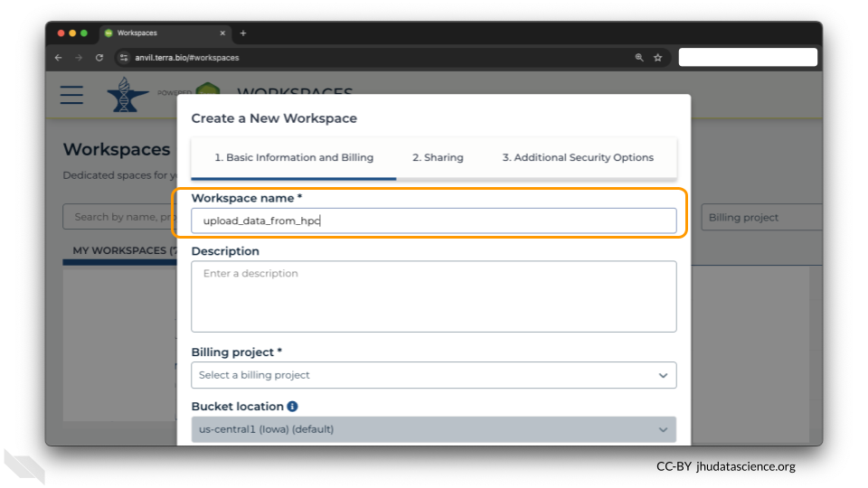Open the hamburger navigation menu
This screenshot has height=488, width=868.
71,95
